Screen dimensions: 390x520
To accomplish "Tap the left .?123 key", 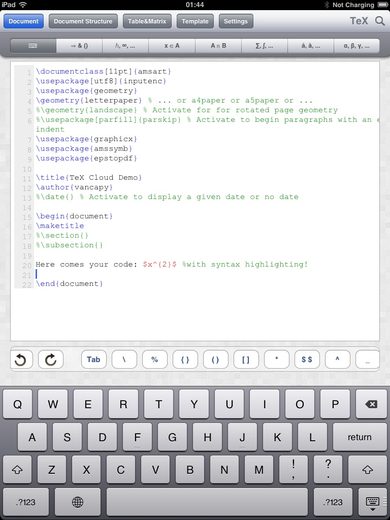I will tap(26, 502).
